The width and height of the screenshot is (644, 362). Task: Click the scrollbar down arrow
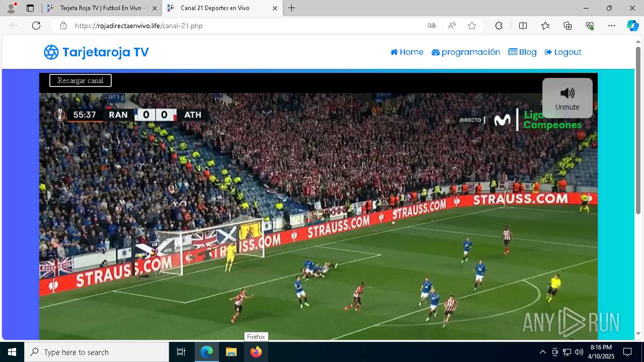click(638, 333)
